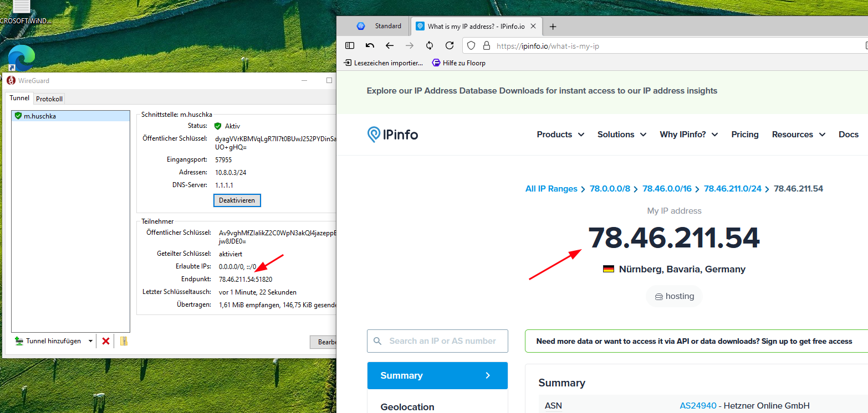Click the zip export tunnels icon
The height and width of the screenshot is (413, 868).
click(124, 341)
